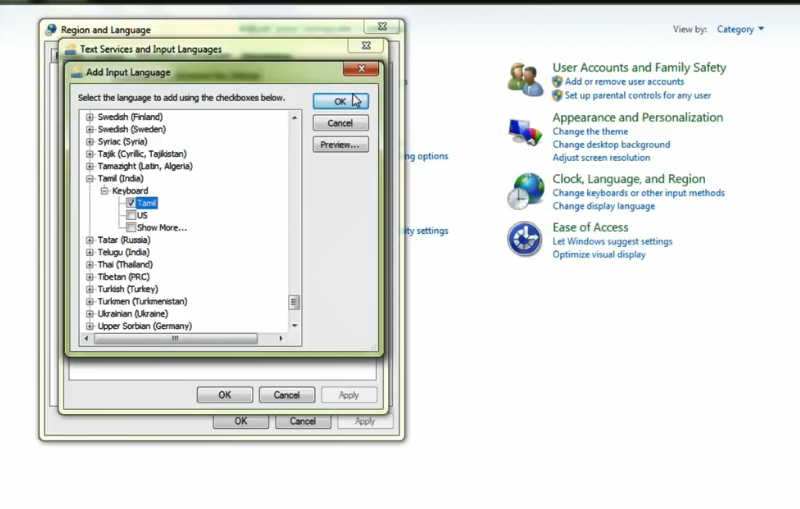This screenshot has width=800, height=509.
Task: Click shield icon beside parental controls link
Action: pyautogui.click(x=557, y=95)
